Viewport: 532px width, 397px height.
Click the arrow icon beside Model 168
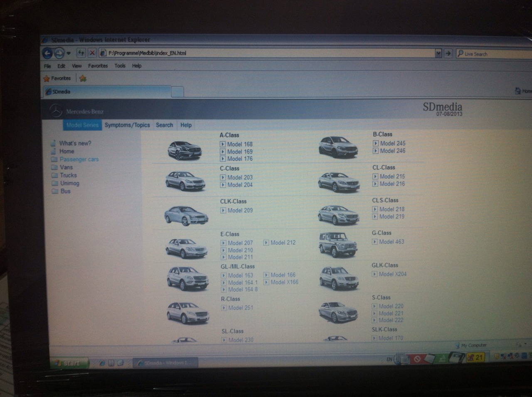223,145
